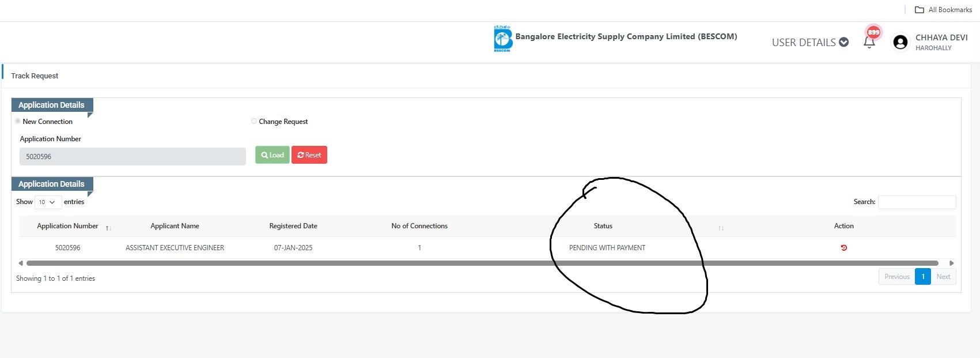Click the Registered Date column header
The height and width of the screenshot is (358, 980).
(293, 226)
